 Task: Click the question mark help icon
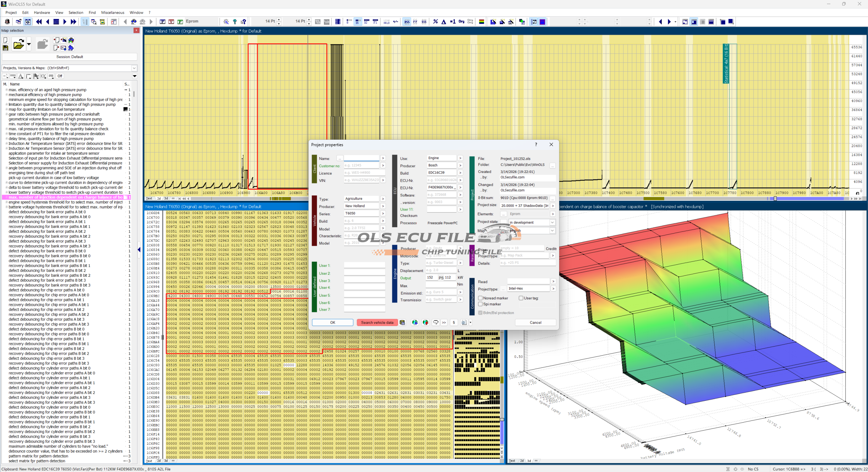point(235,22)
